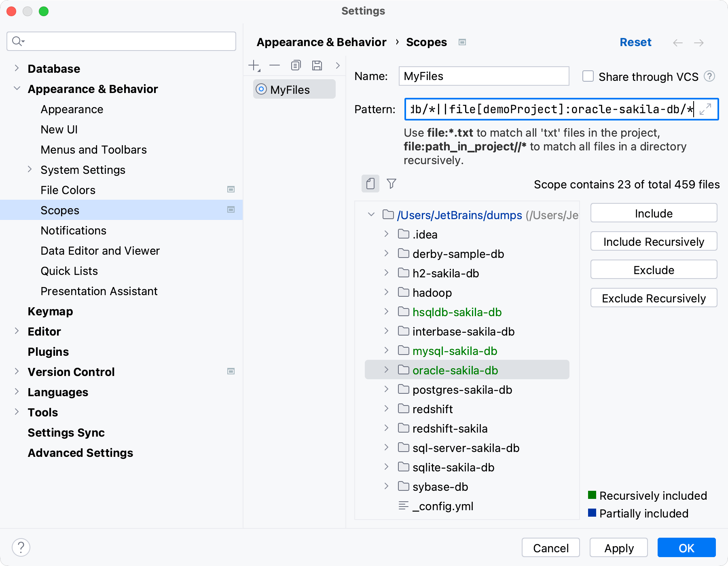This screenshot has width=728, height=566.
Task: Open help via question mark beside Share through VCS
Action: (710, 76)
